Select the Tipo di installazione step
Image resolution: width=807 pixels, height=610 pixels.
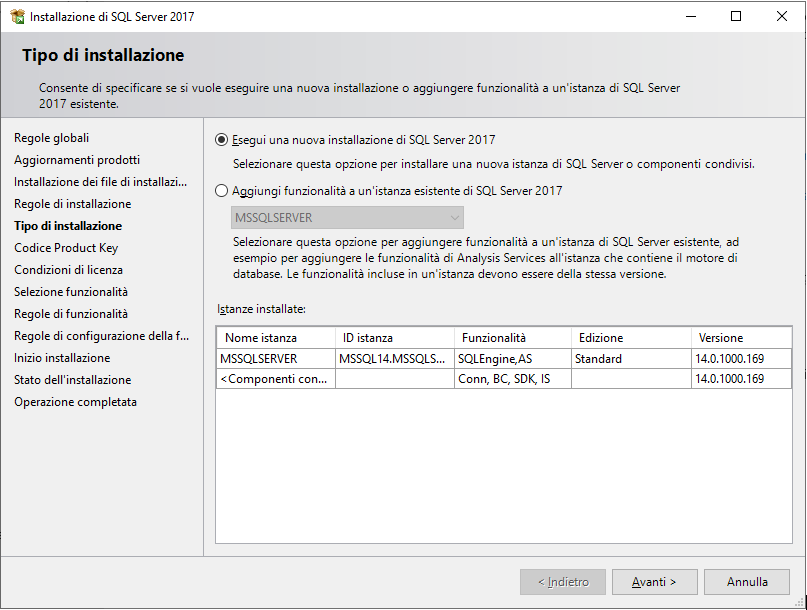point(68,226)
